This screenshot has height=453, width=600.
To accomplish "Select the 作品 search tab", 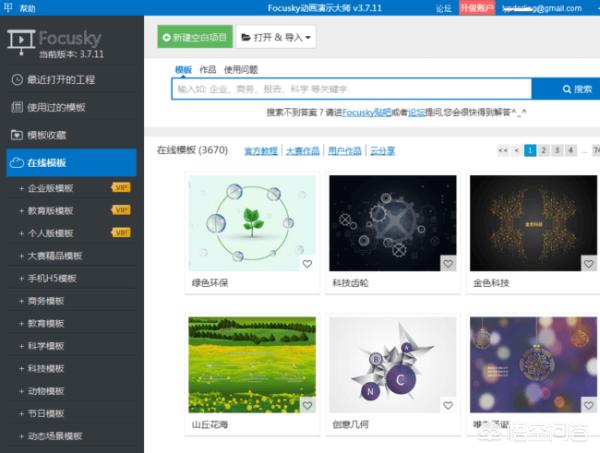I will pyautogui.click(x=208, y=70).
